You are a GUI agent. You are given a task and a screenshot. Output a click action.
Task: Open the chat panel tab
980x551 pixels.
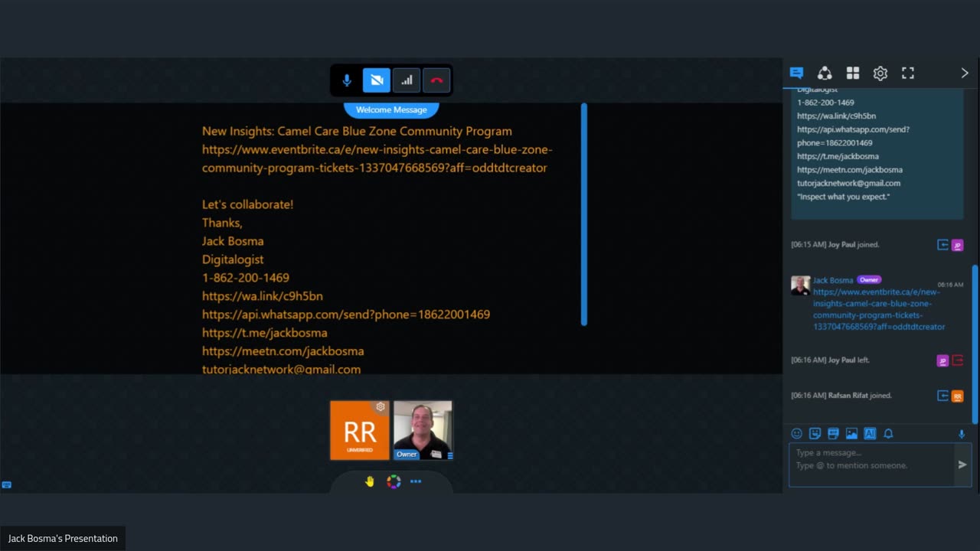[x=796, y=73]
